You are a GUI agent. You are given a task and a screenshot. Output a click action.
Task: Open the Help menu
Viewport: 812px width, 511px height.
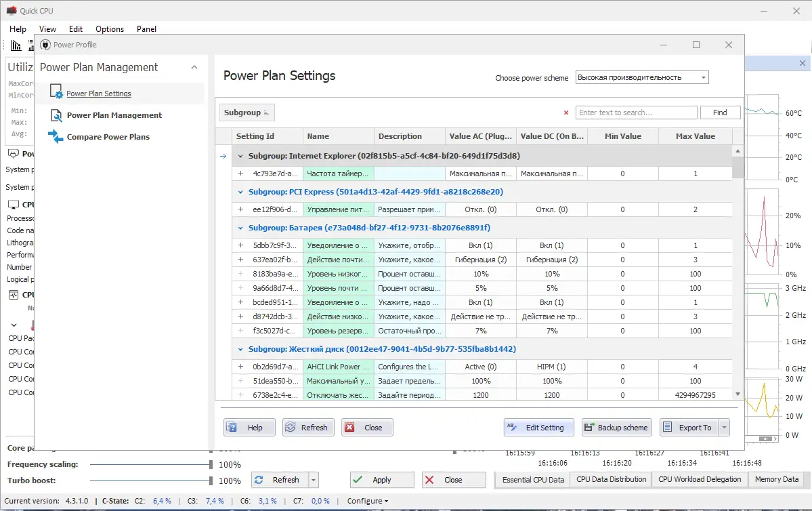click(18, 29)
